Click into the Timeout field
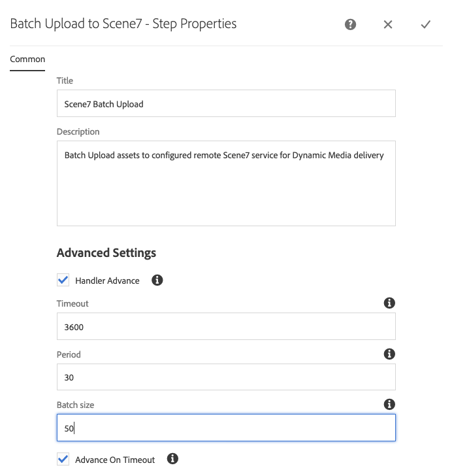This screenshot has width=452, height=476. (226, 326)
